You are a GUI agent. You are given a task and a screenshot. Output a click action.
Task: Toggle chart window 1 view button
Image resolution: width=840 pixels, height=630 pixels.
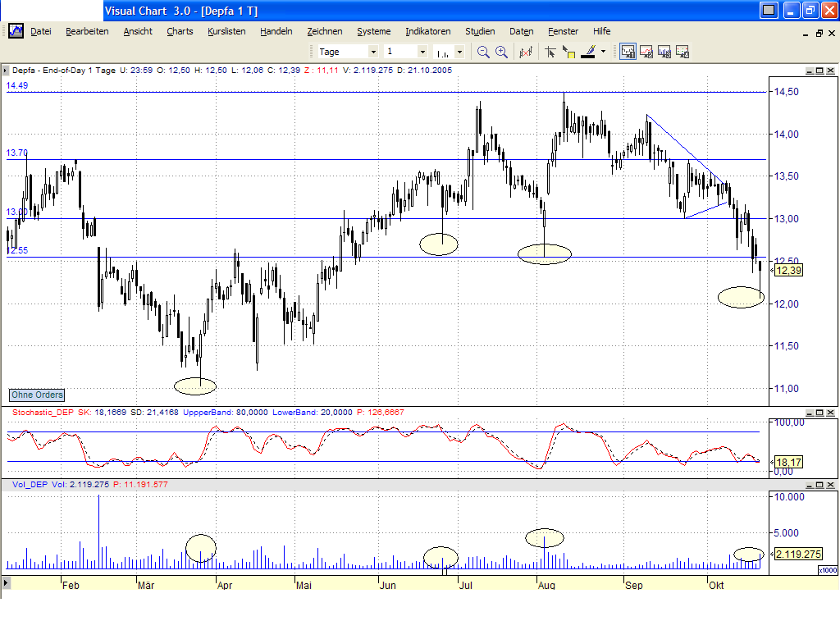point(628,52)
